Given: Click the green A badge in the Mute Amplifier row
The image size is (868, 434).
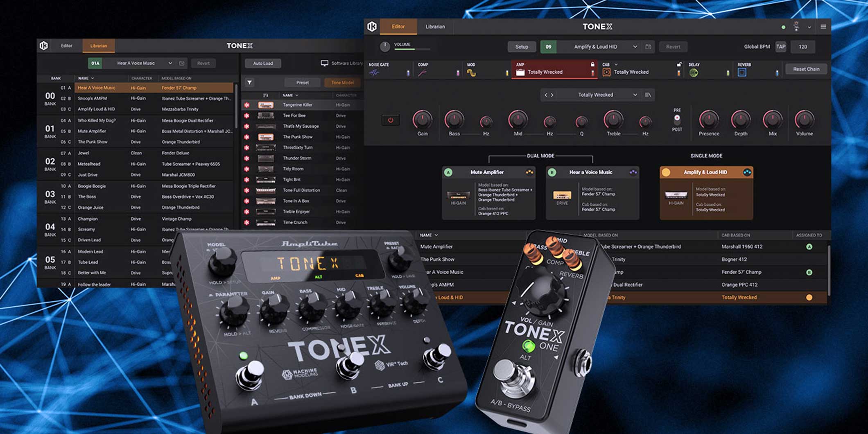Looking at the screenshot, I should pos(809,247).
